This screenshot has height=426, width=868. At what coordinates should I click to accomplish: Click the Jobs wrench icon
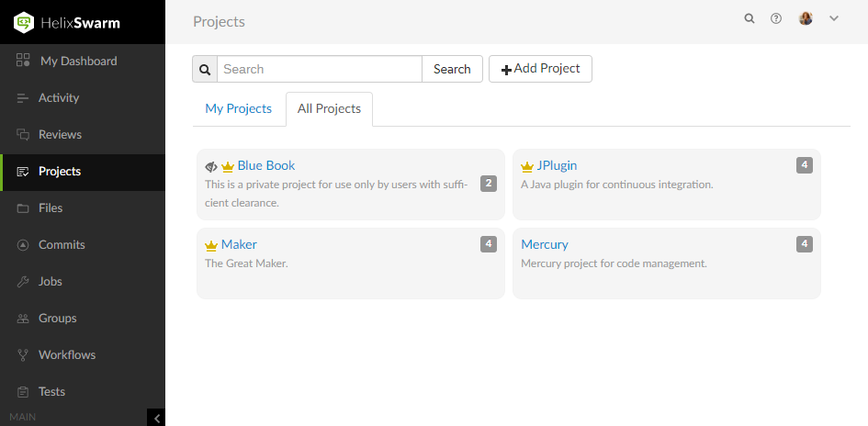click(23, 281)
